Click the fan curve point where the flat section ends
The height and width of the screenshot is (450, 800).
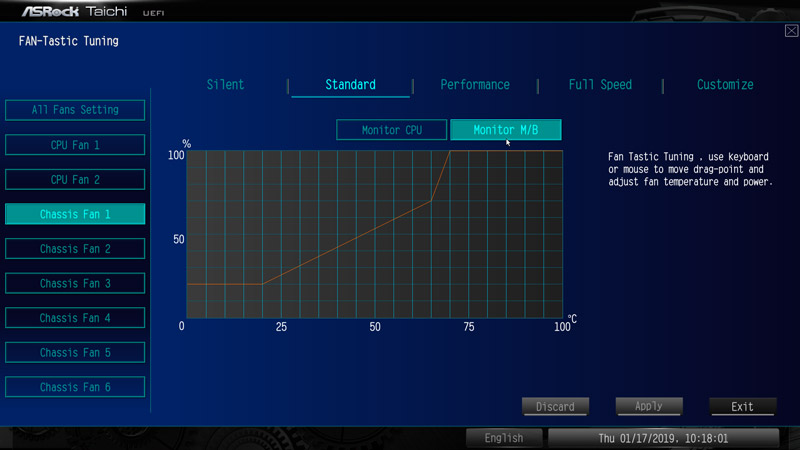pyautogui.click(x=262, y=284)
